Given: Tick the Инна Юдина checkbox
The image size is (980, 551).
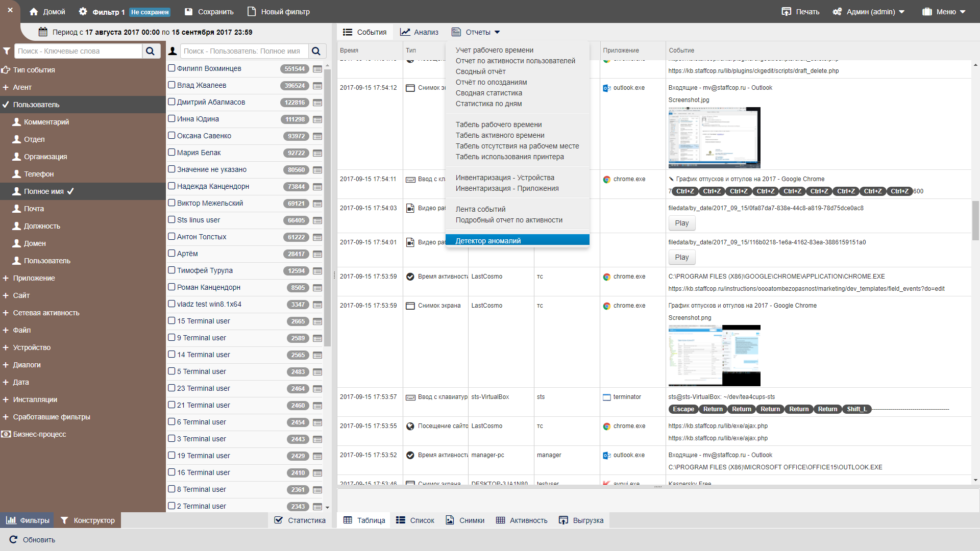Looking at the screenshot, I should [x=172, y=119].
